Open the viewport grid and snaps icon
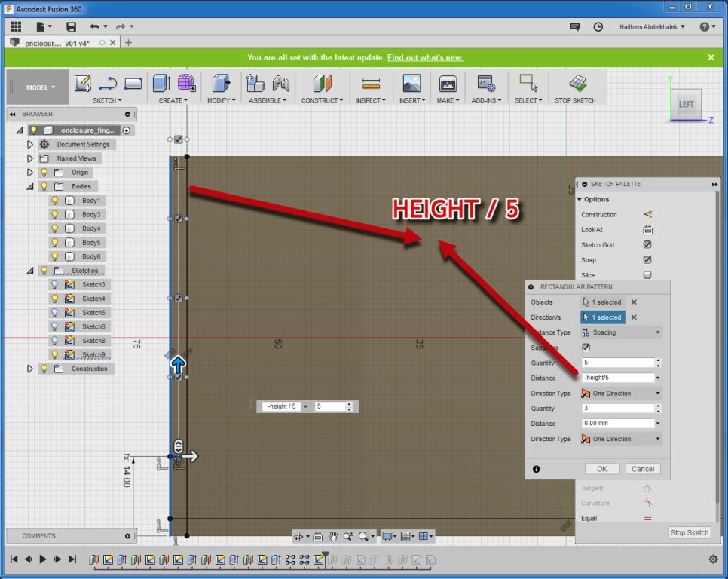This screenshot has height=579, width=728. click(407, 537)
